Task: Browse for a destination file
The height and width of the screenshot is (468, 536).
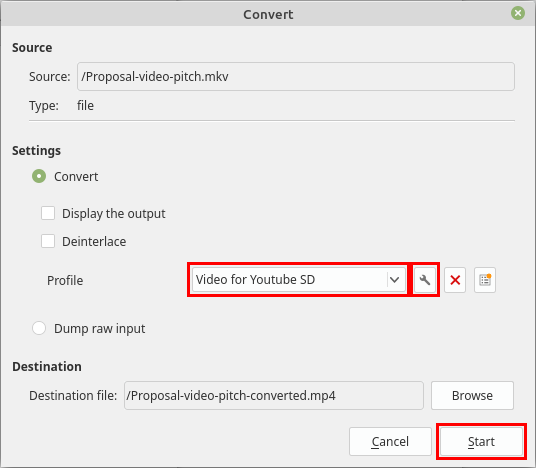Action: pyautogui.click(x=472, y=396)
